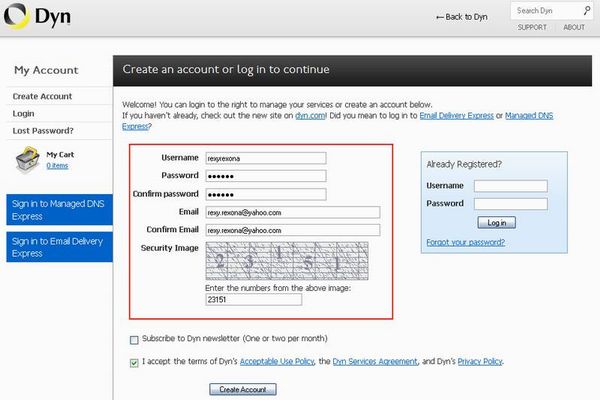Image resolution: width=600 pixels, height=400 pixels.
Task: Open the Privacy Policy link
Action: tap(480, 361)
